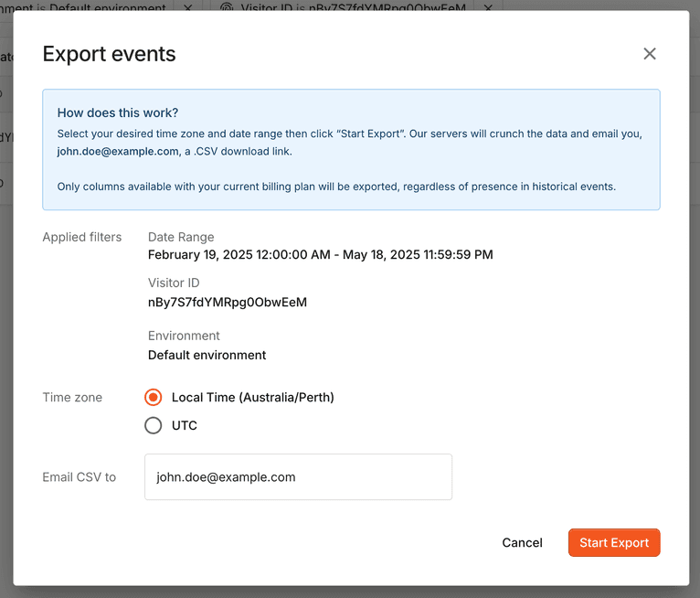Viewport: 700px width, 598px height.
Task: Click the applied Date Range value
Action: (321, 255)
